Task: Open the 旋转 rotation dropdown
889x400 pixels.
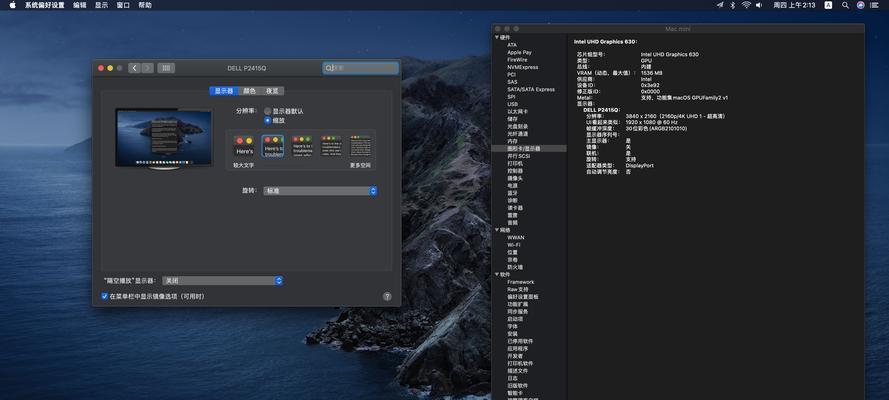Action: tap(320, 192)
